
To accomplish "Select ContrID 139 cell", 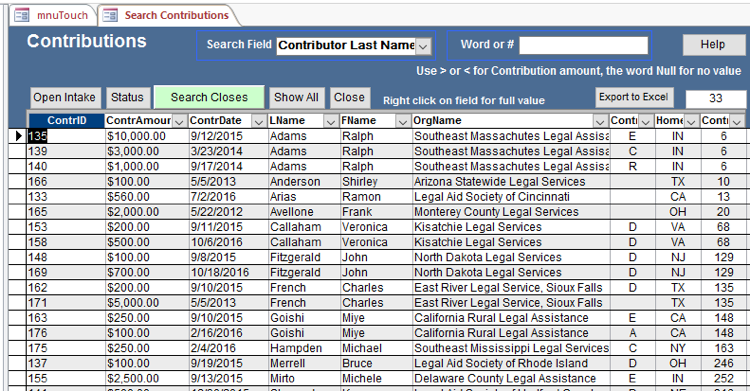I will (x=66, y=151).
